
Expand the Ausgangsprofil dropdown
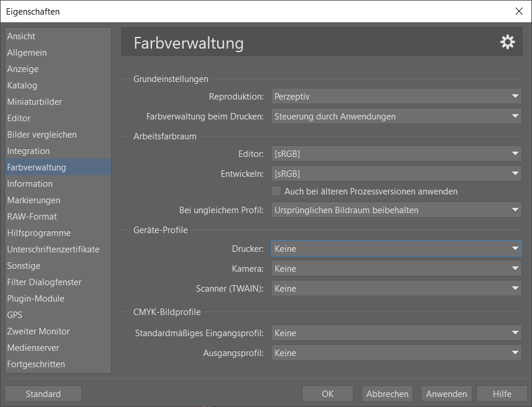click(396, 353)
